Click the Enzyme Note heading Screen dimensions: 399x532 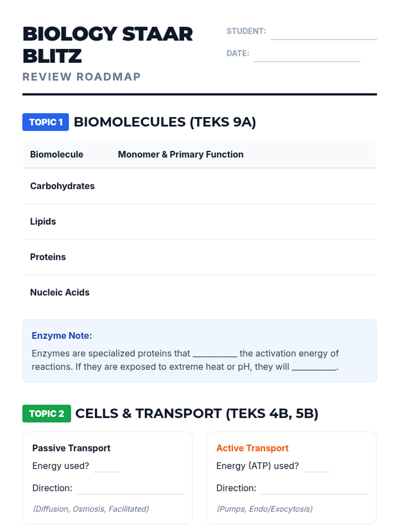coord(62,335)
